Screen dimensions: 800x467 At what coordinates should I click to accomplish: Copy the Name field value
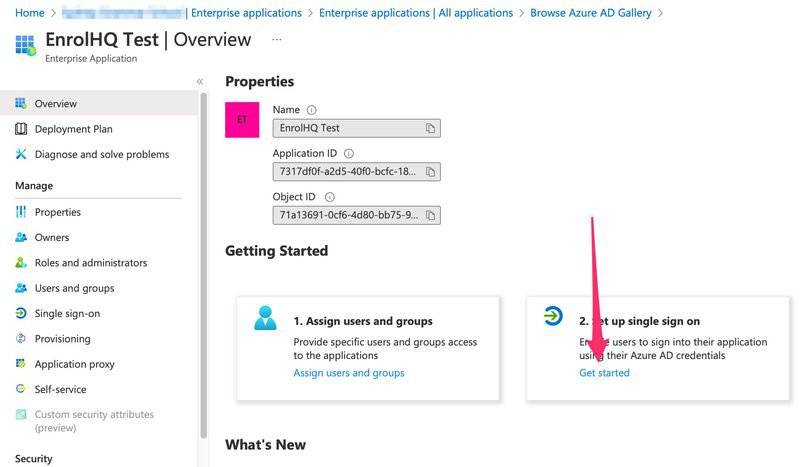tap(431, 128)
